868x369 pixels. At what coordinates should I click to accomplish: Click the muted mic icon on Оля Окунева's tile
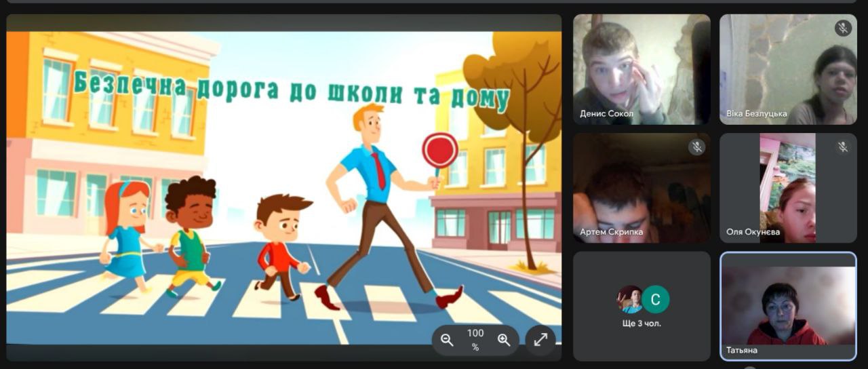pyautogui.click(x=843, y=147)
